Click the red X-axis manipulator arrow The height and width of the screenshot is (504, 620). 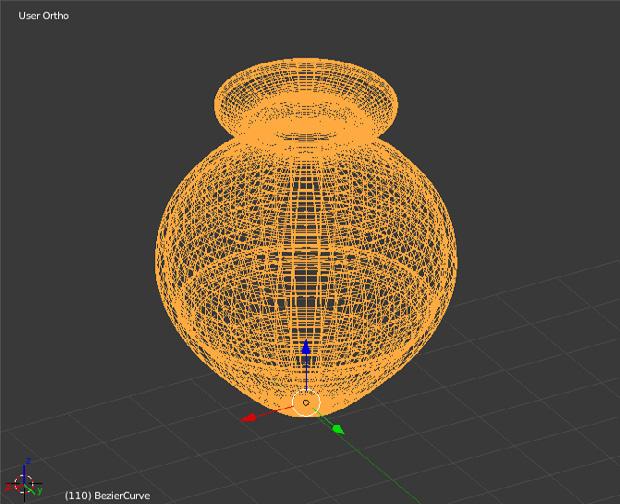pyautogui.click(x=249, y=418)
